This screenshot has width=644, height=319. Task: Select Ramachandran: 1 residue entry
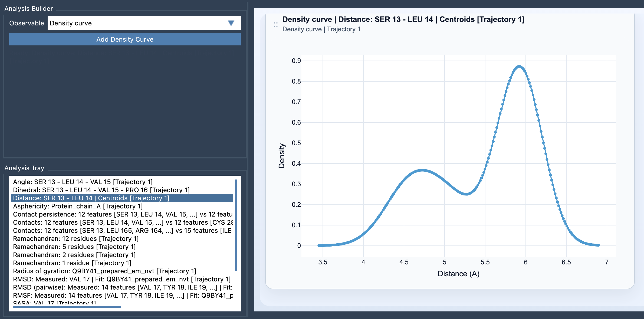pos(72,263)
